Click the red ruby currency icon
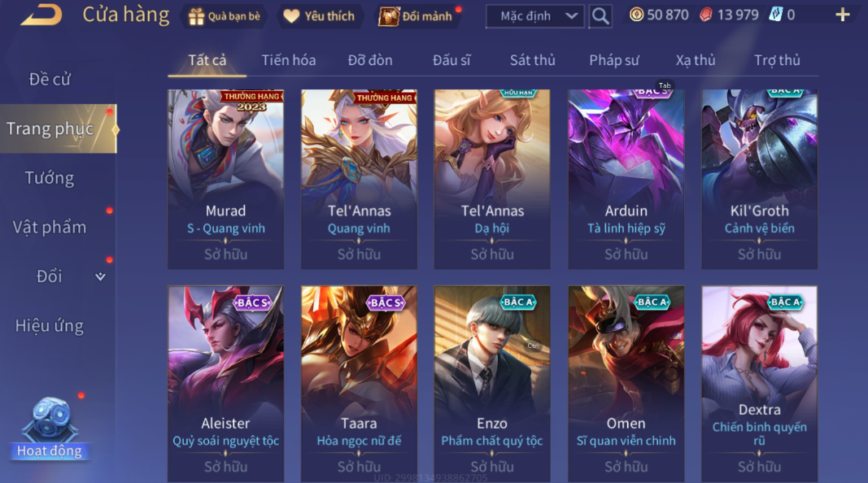 (x=706, y=15)
